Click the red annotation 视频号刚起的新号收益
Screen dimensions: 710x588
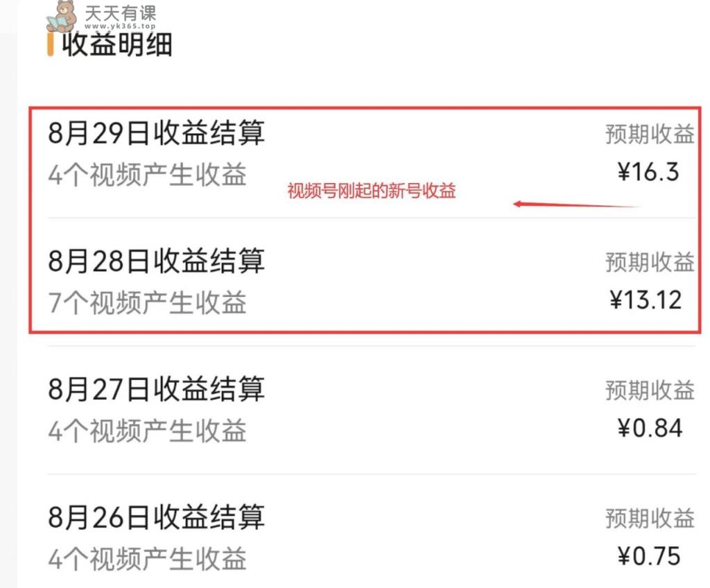click(372, 191)
